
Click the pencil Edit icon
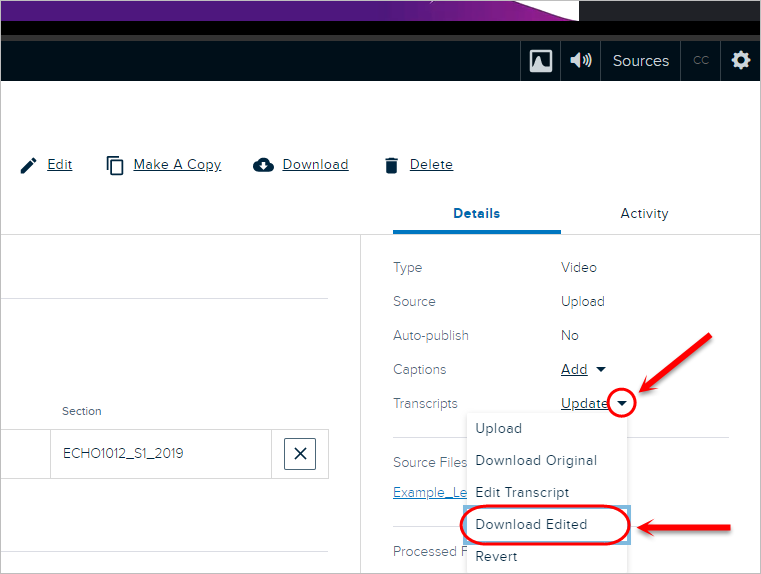(29, 165)
